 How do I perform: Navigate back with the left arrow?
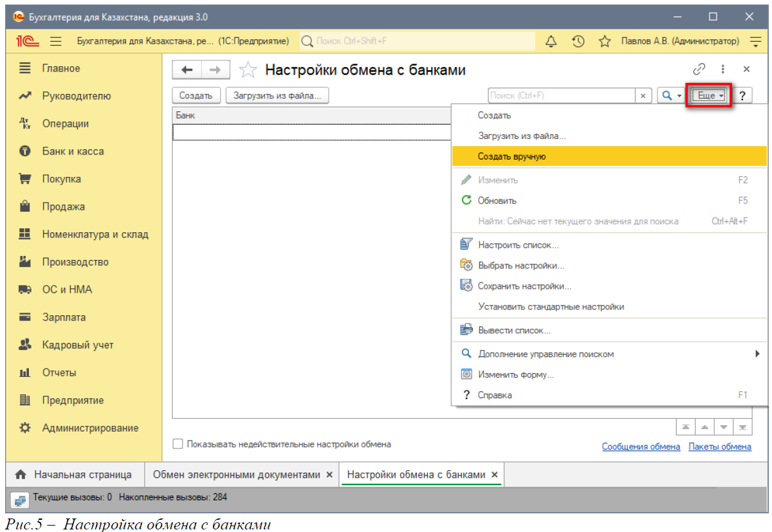click(187, 70)
